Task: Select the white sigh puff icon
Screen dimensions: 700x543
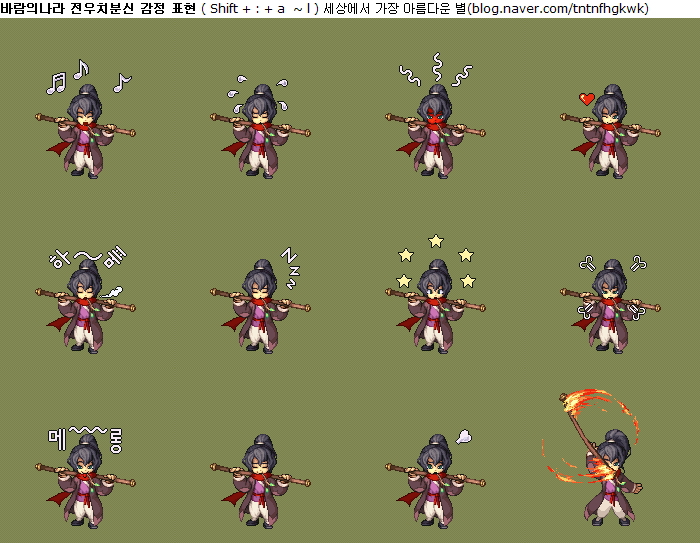Action: (x=462, y=436)
